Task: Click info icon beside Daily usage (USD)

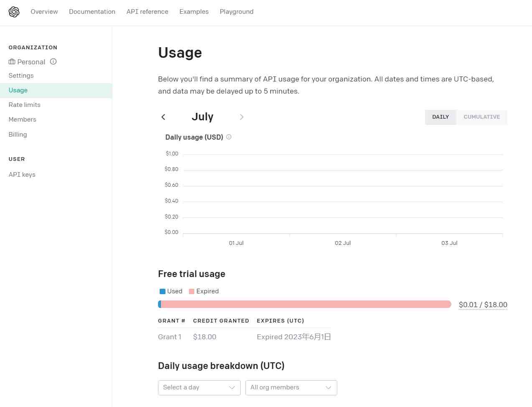Action: (x=229, y=137)
